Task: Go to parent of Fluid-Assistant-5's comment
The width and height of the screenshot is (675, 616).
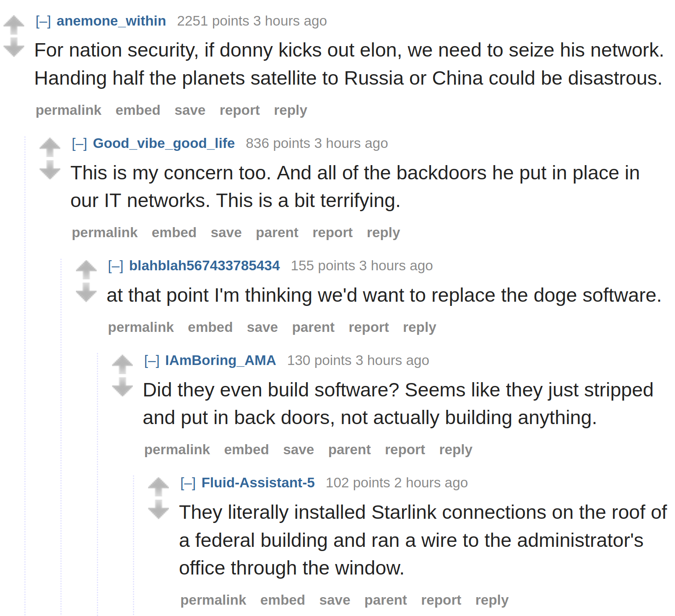Action: [386, 600]
